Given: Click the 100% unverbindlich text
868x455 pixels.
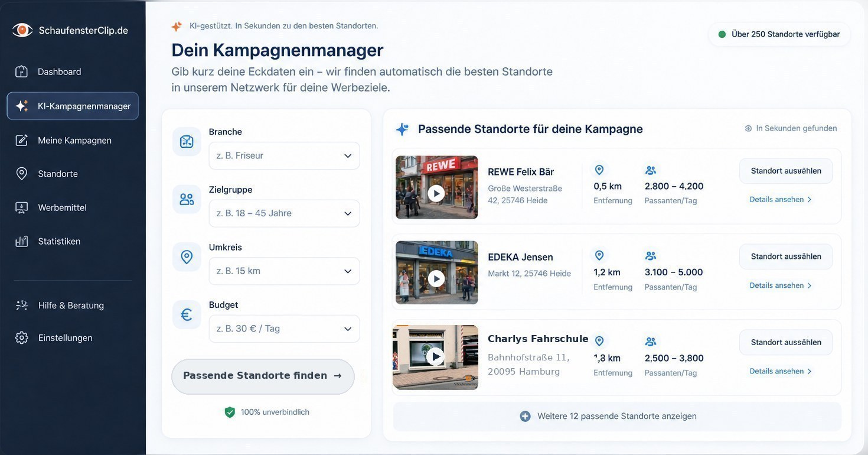Looking at the screenshot, I should pyautogui.click(x=275, y=412).
